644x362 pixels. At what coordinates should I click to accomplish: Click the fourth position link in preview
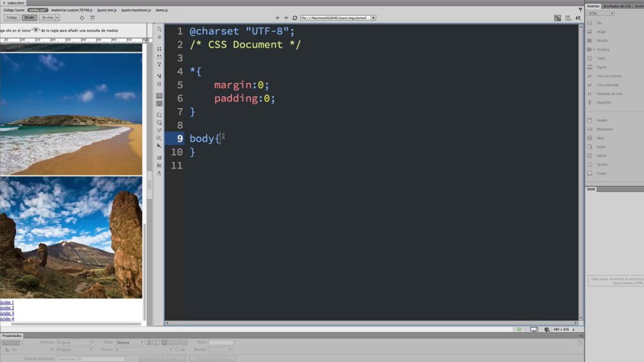7,319
